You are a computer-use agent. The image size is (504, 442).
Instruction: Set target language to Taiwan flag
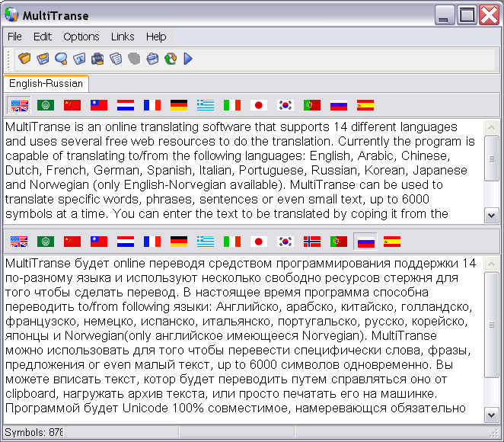click(x=99, y=242)
